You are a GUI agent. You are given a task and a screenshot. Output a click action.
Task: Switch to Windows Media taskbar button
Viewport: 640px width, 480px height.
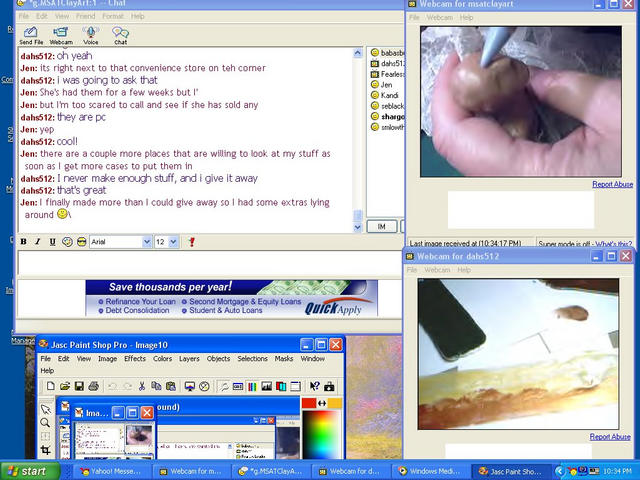tap(431, 471)
